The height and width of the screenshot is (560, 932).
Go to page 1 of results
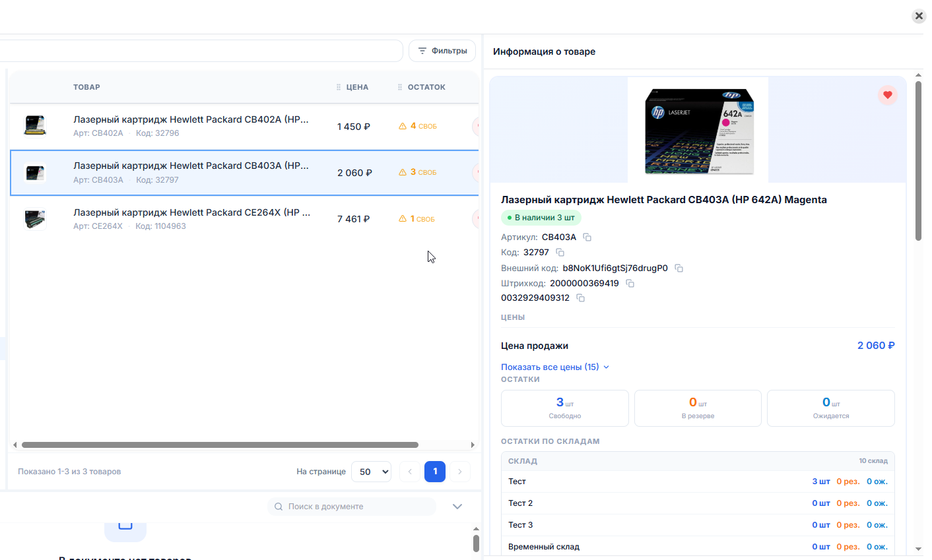point(435,472)
